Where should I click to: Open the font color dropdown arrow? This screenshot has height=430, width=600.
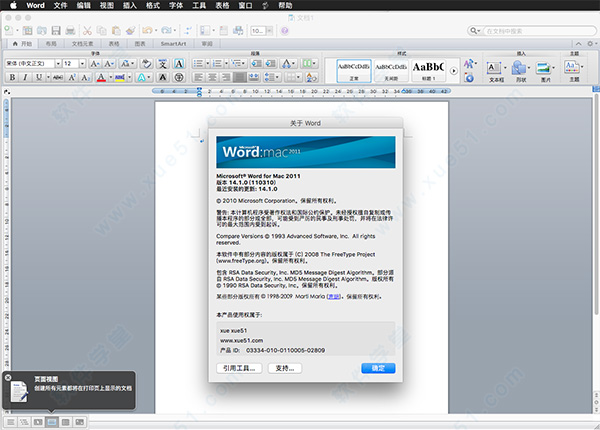click(111, 77)
